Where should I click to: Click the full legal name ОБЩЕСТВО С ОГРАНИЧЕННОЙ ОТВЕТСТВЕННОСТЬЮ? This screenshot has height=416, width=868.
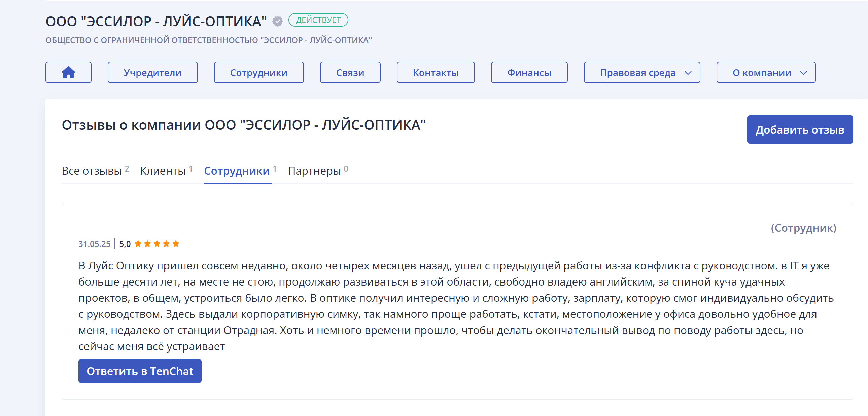coord(209,40)
